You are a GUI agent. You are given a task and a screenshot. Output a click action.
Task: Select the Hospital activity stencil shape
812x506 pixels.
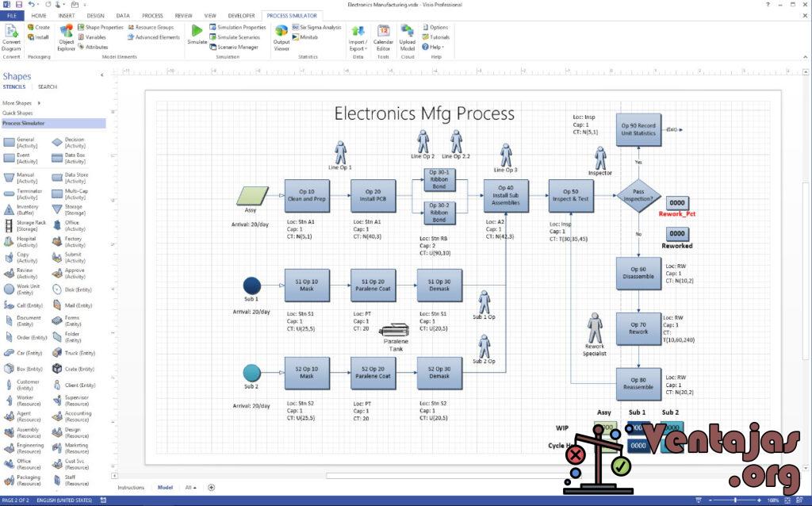pyautogui.click(x=20, y=242)
